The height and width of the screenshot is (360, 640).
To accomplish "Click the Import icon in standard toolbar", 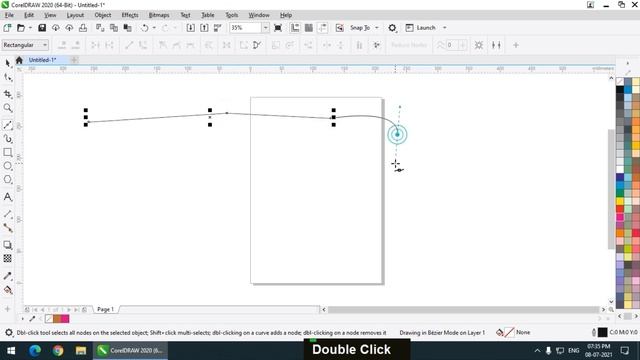I will click(x=190, y=28).
